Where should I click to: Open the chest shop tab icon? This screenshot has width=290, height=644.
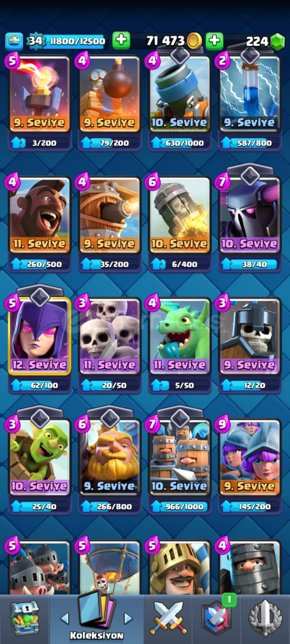pos(24,618)
